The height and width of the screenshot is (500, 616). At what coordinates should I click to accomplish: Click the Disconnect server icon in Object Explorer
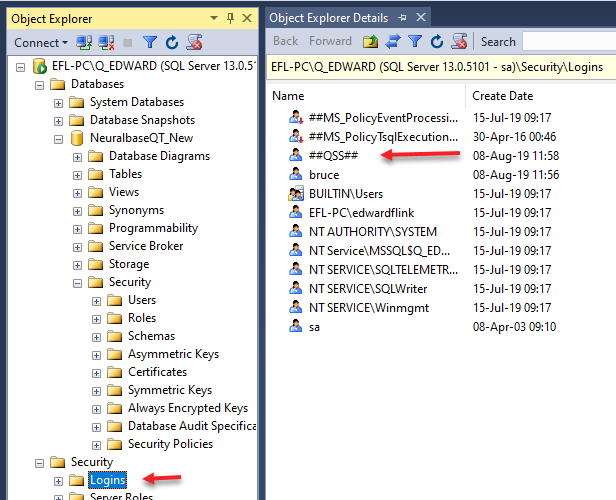coord(106,42)
